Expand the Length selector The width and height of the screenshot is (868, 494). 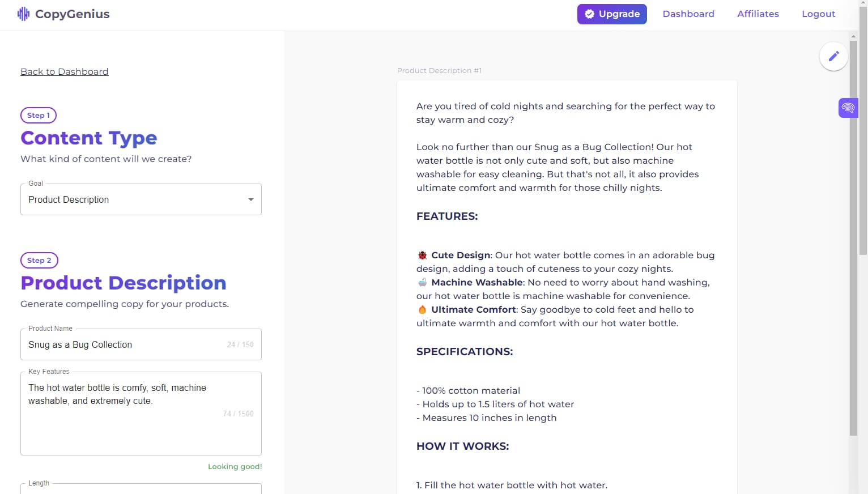[141, 489]
